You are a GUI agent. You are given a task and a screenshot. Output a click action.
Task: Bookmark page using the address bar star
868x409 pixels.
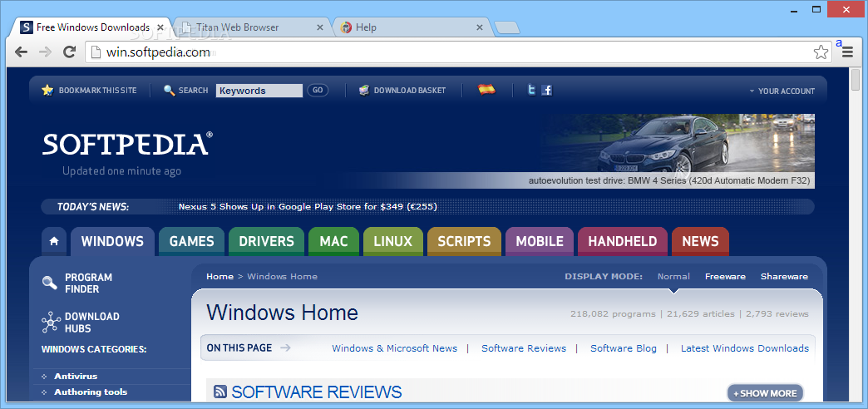coord(821,52)
